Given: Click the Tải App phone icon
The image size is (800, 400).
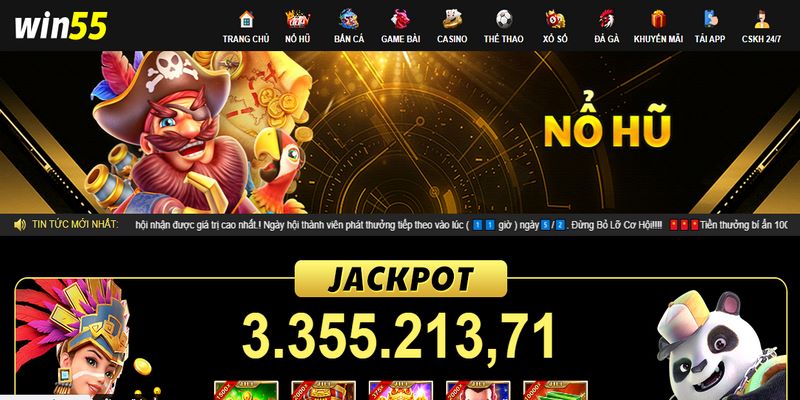Looking at the screenshot, I should pyautogui.click(x=710, y=19).
